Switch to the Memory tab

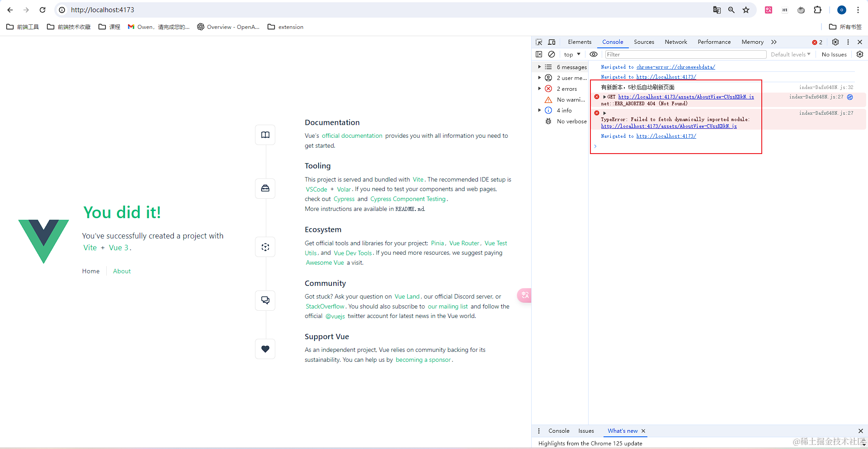tap(752, 42)
